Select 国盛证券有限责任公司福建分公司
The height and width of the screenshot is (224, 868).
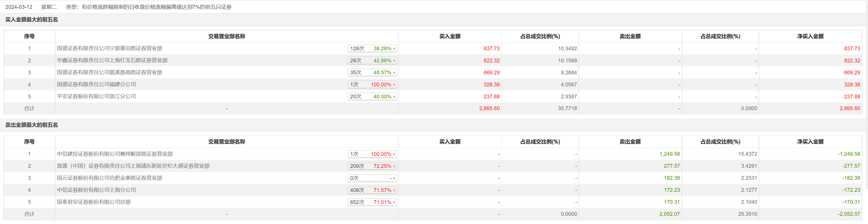pos(96,84)
